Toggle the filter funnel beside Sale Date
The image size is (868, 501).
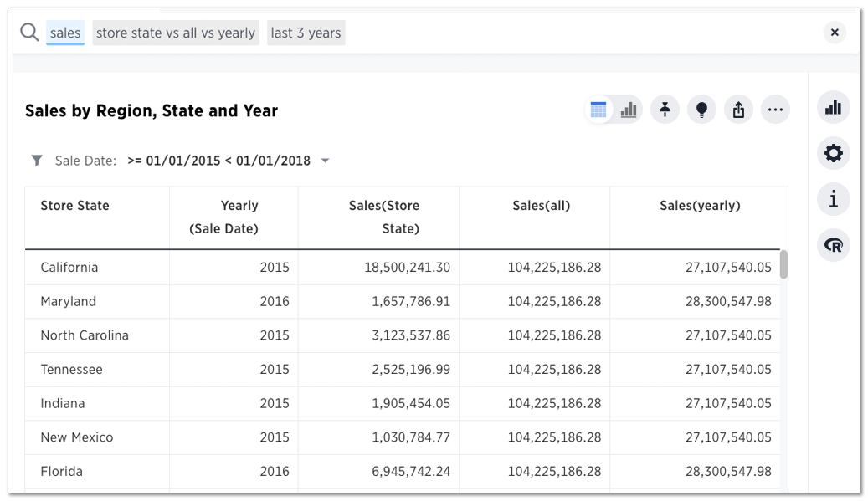[x=36, y=160]
